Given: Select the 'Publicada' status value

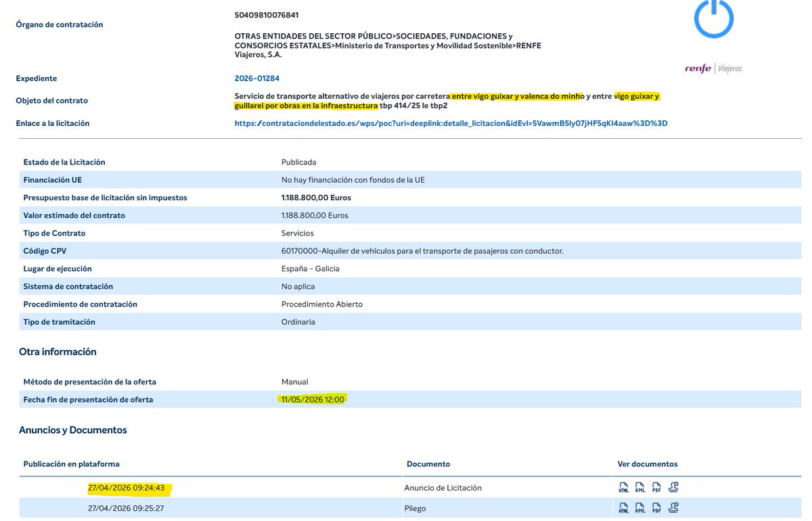Looking at the screenshot, I should point(299,162).
